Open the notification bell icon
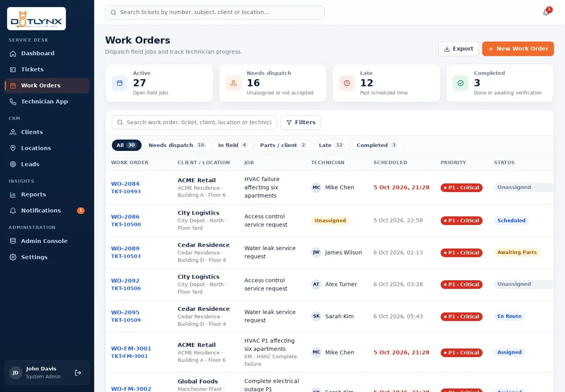The height and width of the screenshot is (392, 565). (x=546, y=12)
